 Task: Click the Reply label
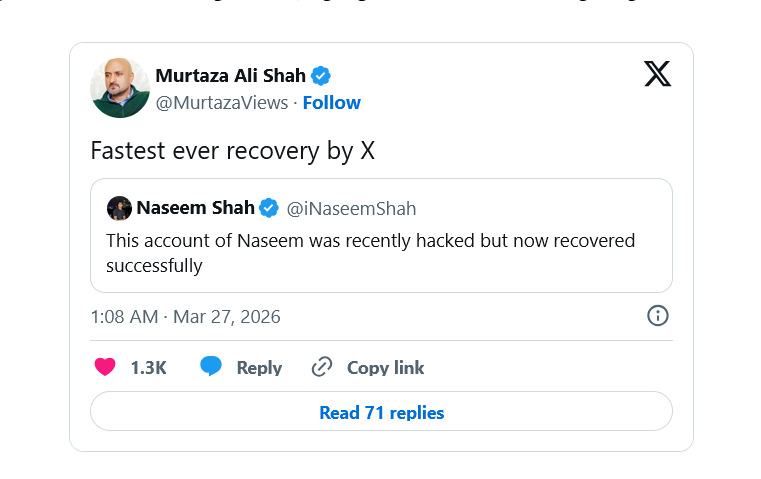pos(259,367)
